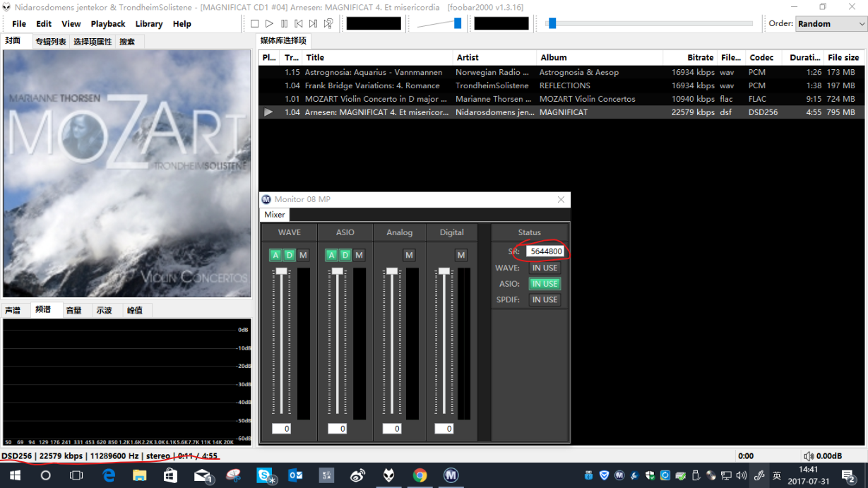This screenshot has height=488, width=868.
Task: Select the 媒体库选择项 playlist tab
Action: pos(283,41)
